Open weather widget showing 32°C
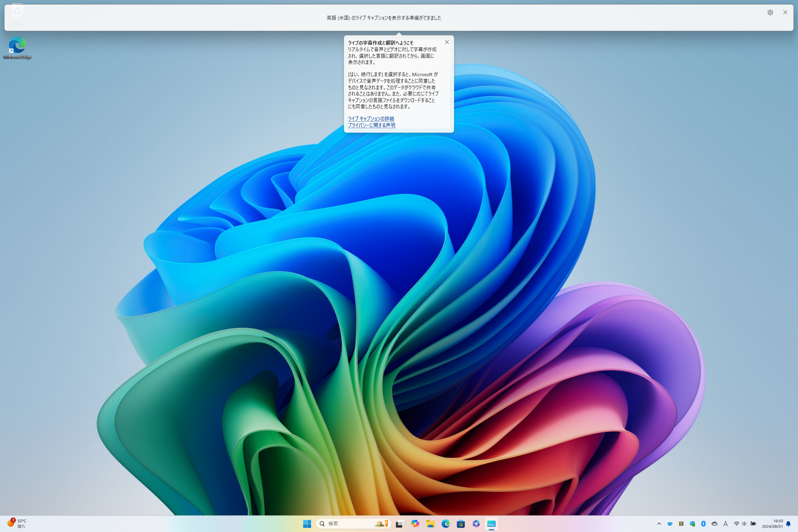 coord(17,523)
